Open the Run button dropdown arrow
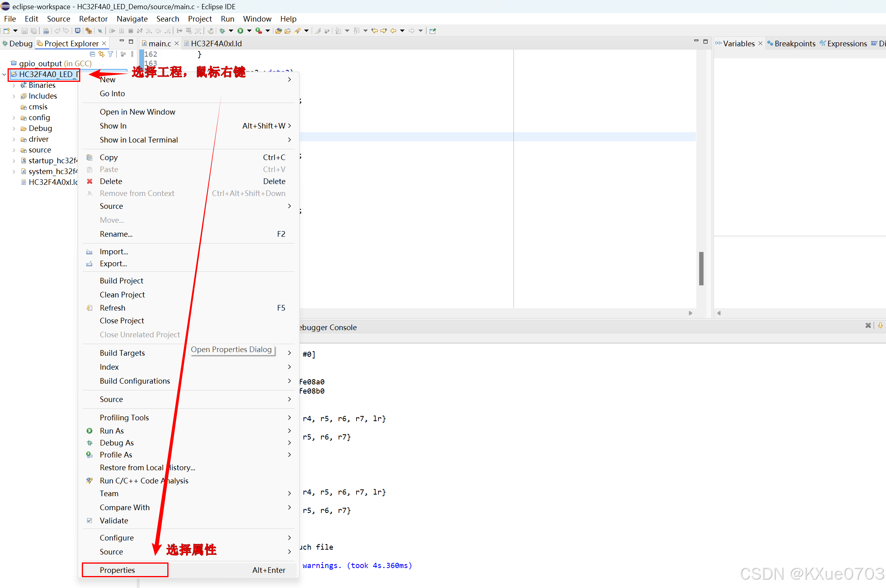This screenshot has width=886, height=588. point(249,31)
